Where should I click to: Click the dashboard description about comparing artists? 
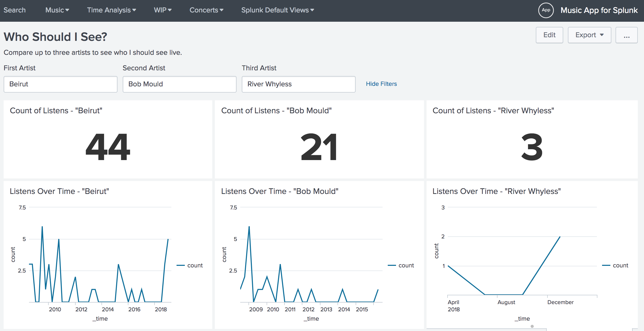coord(93,52)
